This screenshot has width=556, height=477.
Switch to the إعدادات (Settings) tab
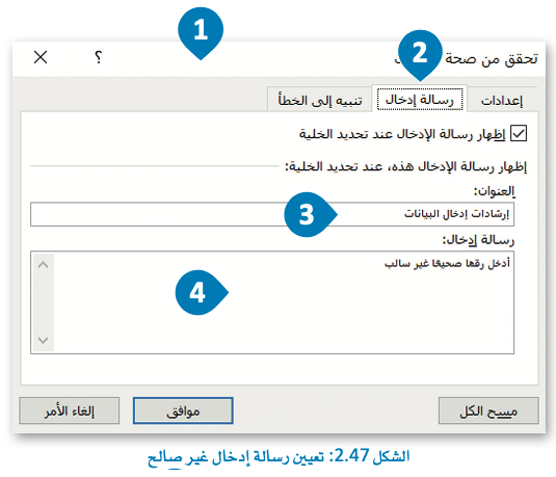[501, 101]
